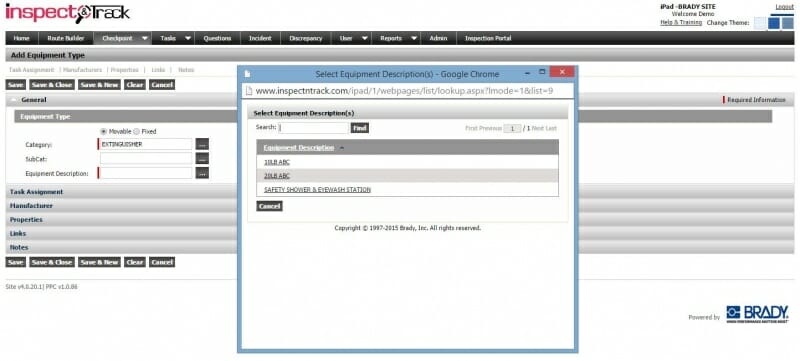Click the bottom Save & New button
Viewport: 800px width, 361px height.
tap(99, 262)
